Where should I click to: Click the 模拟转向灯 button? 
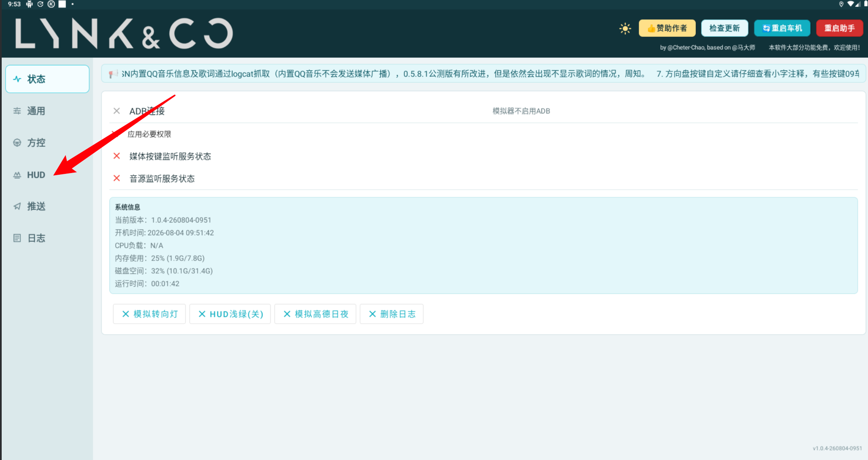click(x=149, y=314)
